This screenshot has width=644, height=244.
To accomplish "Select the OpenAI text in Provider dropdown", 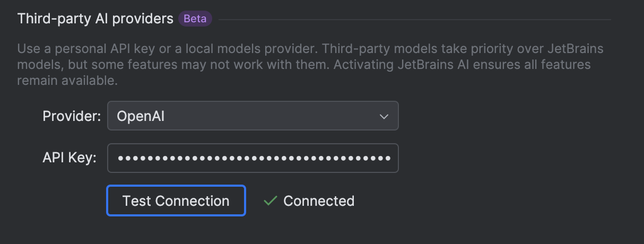I will coord(141,116).
